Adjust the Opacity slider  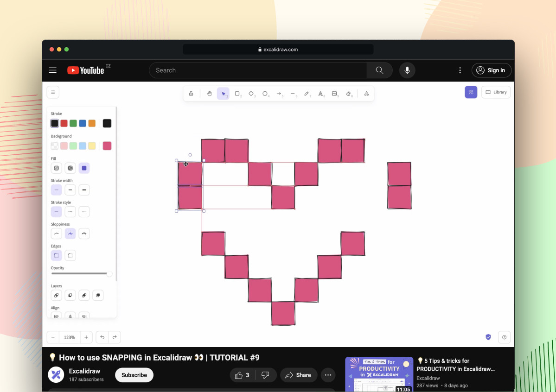pos(81,274)
